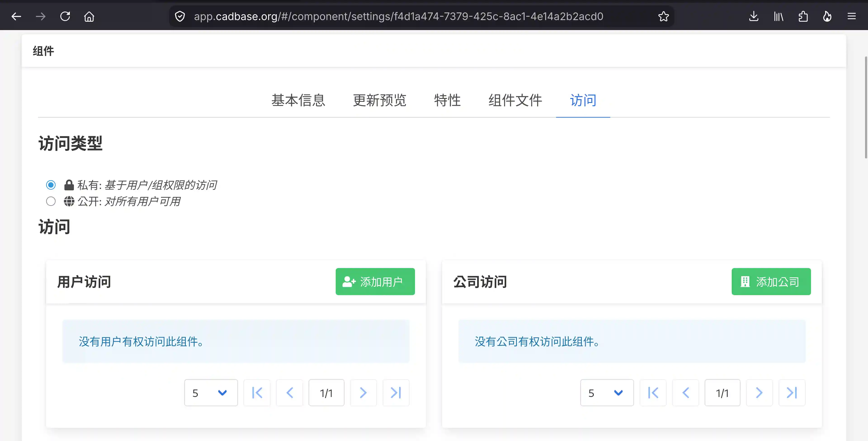Reload the page with refresh icon

click(65, 16)
